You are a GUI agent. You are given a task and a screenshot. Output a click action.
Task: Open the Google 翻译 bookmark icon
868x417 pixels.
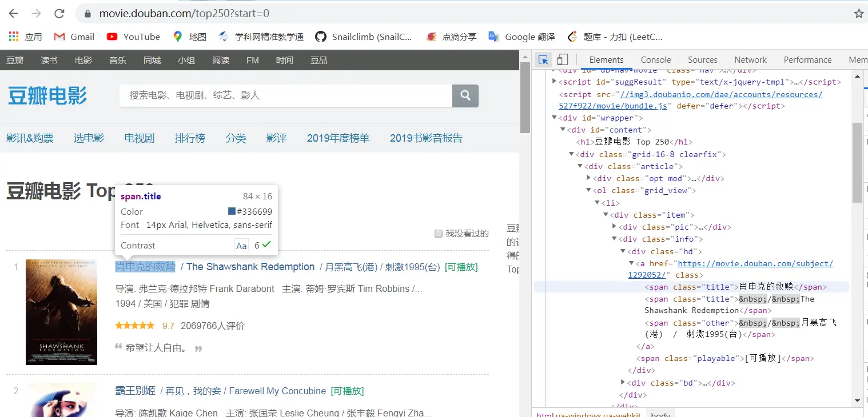[493, 37]
